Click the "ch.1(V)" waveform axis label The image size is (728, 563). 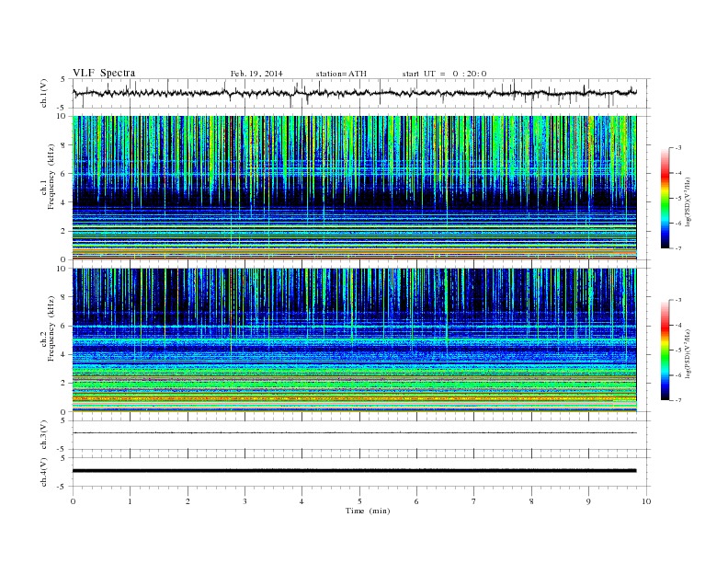coord(44,93)
